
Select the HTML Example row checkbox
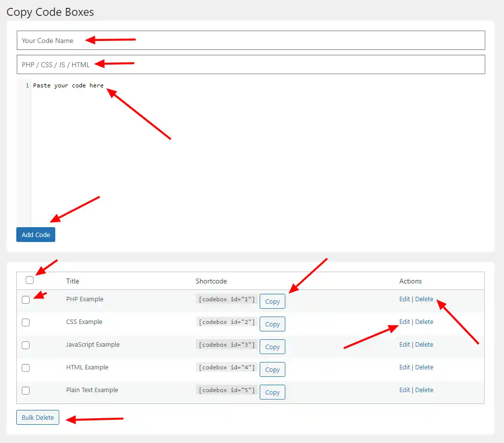tap(26, 367)
